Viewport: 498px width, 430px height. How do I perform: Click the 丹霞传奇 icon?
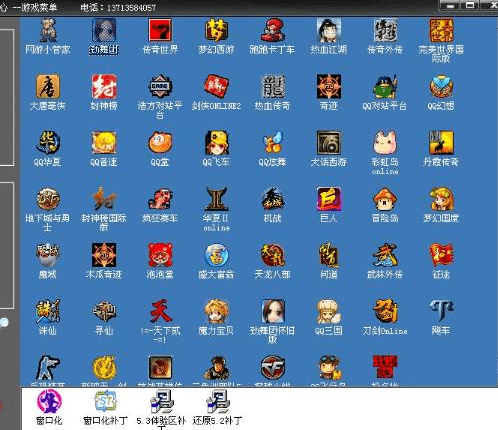point(441,143)
